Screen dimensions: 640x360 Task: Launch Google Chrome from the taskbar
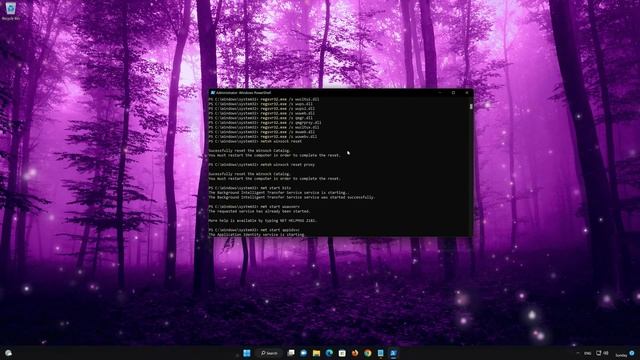[368, 353]
